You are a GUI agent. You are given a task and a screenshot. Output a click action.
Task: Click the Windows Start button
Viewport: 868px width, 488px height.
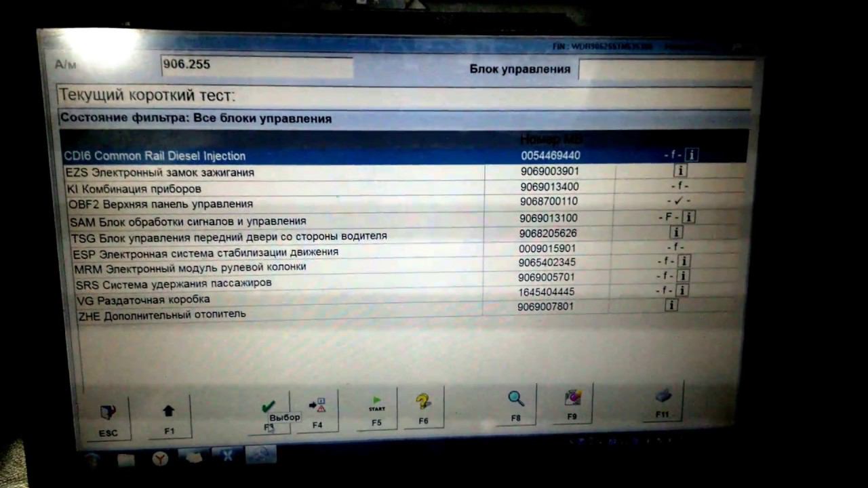pos(92,460)
